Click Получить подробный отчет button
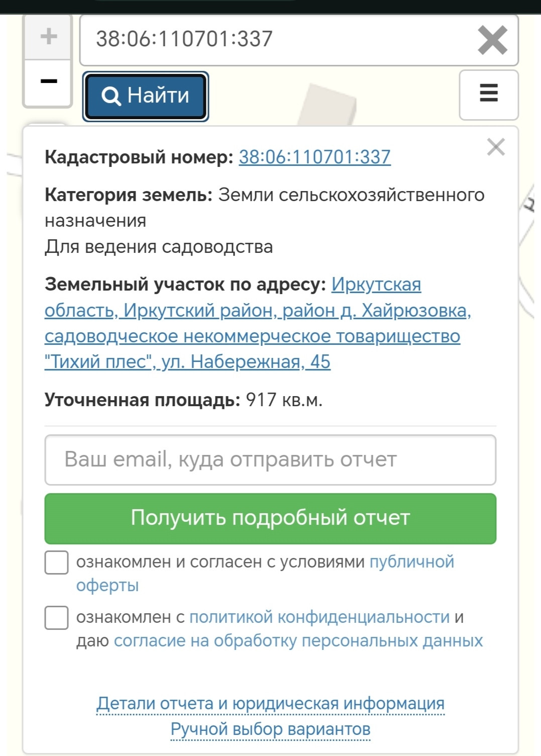The image size is (541, 756). coord(270,518)
